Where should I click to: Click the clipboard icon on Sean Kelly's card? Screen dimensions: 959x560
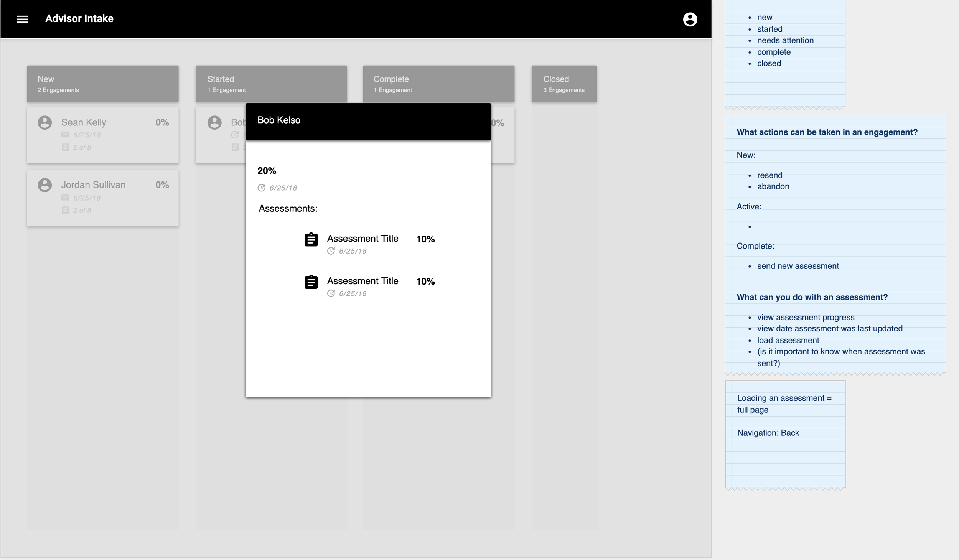65,147
